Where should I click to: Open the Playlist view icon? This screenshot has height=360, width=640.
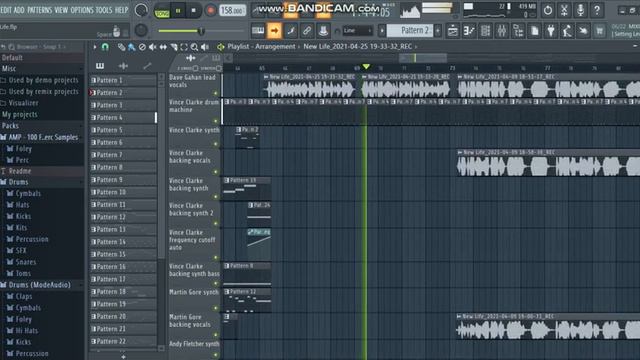click(x=453, y=31)
